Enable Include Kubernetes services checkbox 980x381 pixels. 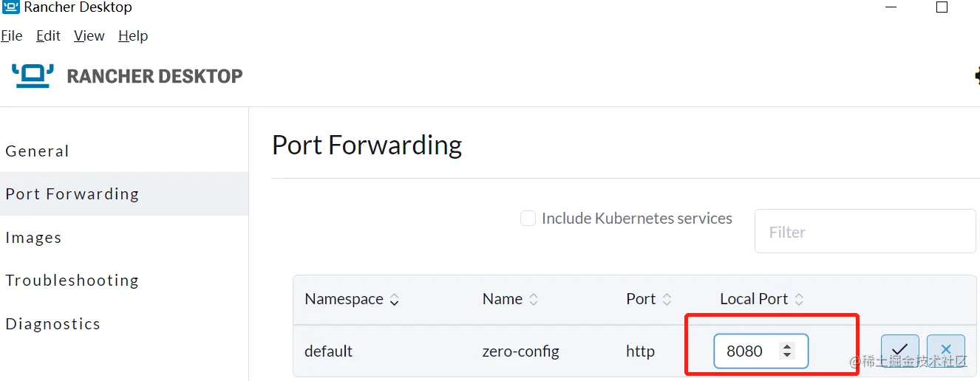[528, 219]
